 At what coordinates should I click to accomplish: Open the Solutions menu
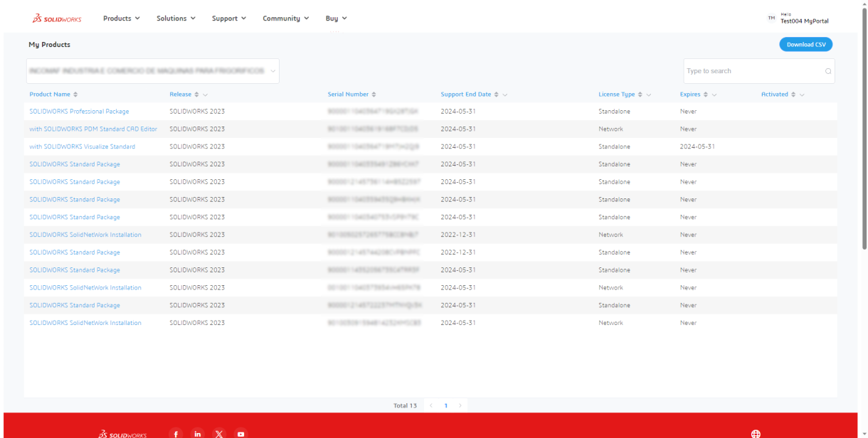(x=176, y=18)
